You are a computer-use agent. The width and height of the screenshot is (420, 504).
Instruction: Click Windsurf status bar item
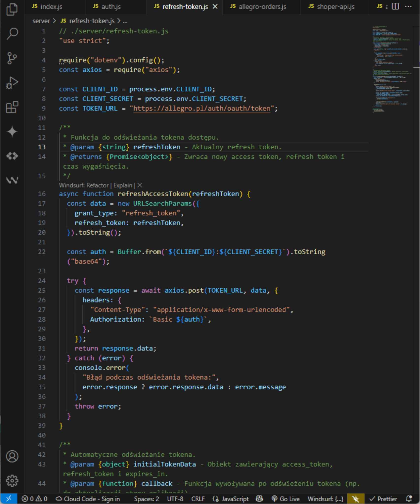pyautogui.click(x=325, y=499)
